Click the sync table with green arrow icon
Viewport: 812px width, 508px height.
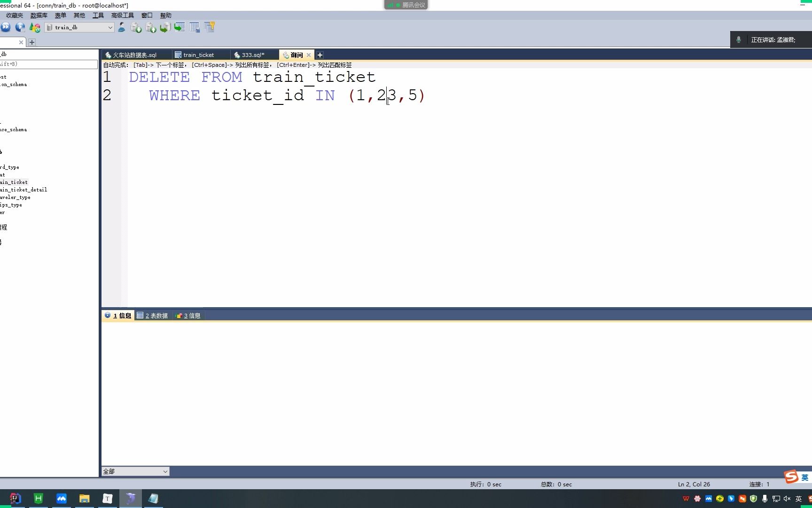(x=180, y=27)
